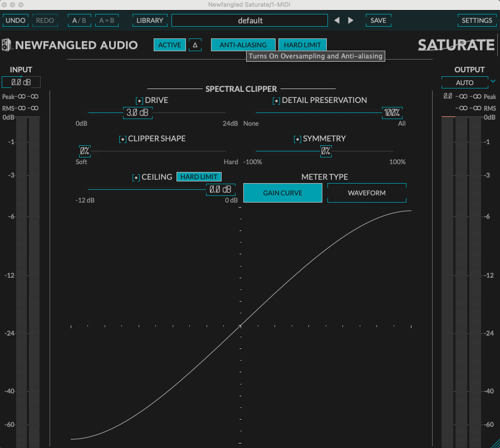Click the input gain 0.0 dB field
This screenshot has width=500, height=448.
tap(21, 82)
